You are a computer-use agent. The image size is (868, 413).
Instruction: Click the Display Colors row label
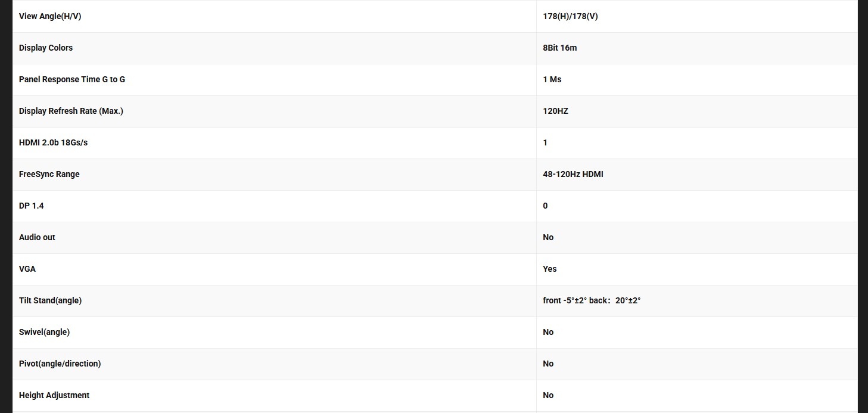pyautogui.click(x=46, y=48)
